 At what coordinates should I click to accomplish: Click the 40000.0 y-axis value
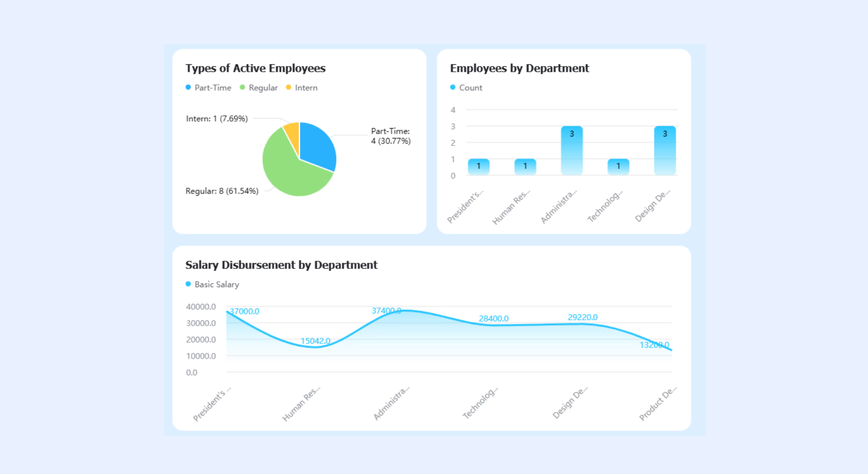click(x=201, y=307)
